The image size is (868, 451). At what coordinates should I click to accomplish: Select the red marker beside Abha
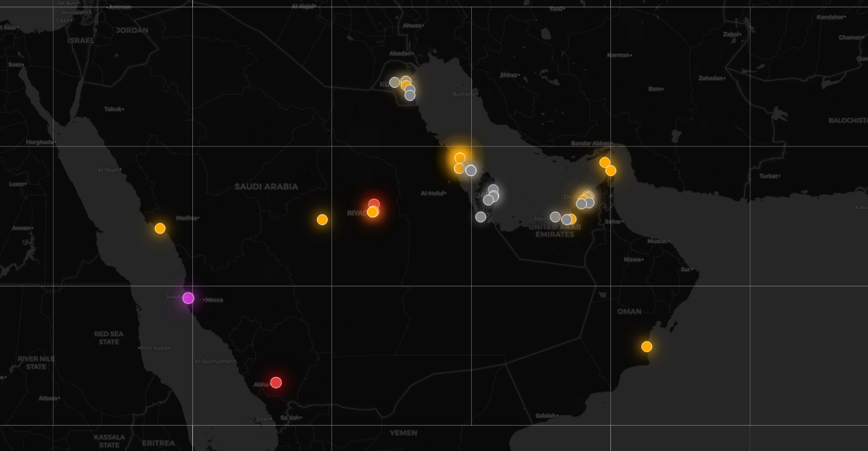point(276,383)
